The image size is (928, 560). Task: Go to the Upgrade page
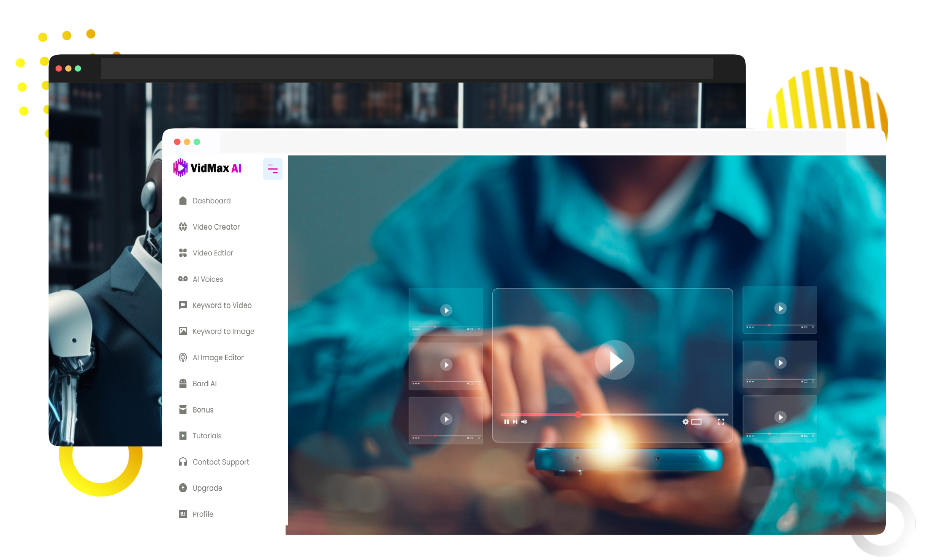coord(207,488)
